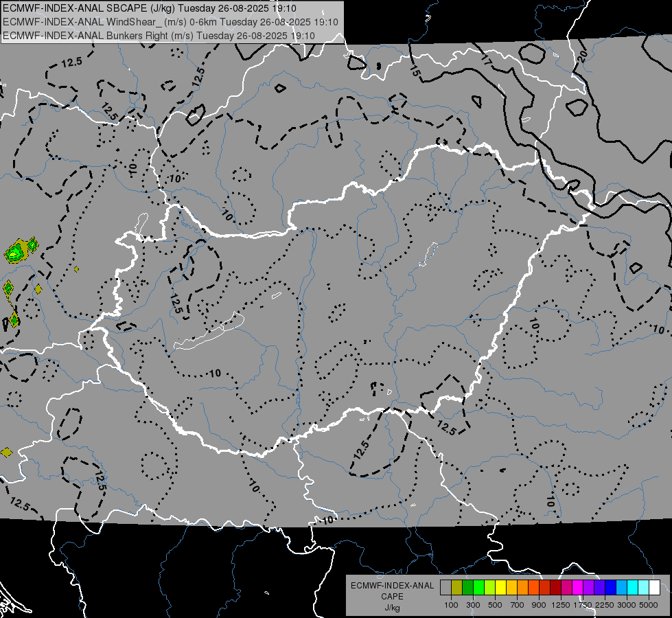Click the Bunkers Right title line
672x618 pixels.
coord(159,36)
